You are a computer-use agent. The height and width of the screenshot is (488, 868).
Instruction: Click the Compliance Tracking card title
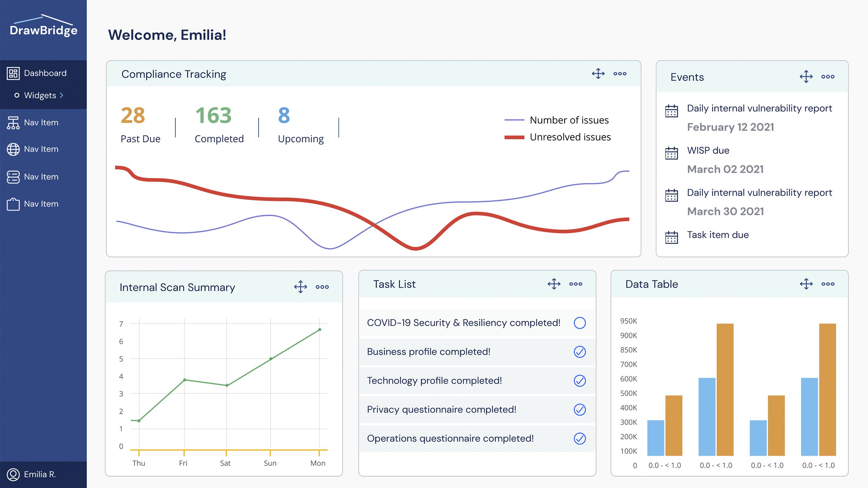pyautogui.click(x=174, y=74)
